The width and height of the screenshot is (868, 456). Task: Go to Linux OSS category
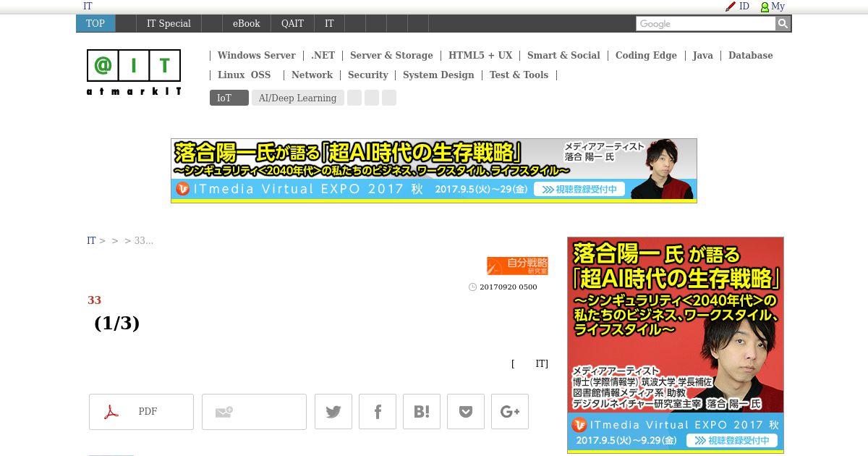pyautogui.click(x=244, y=75)
